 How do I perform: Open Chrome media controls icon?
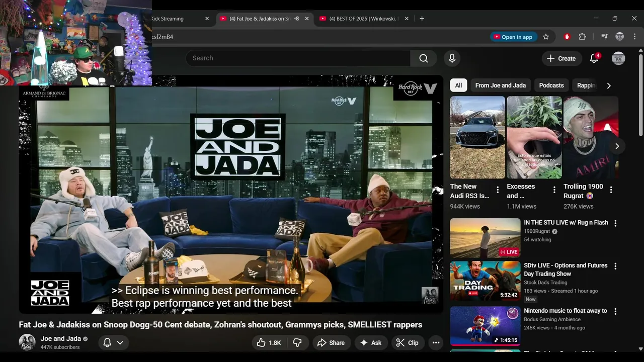point(605,37)
